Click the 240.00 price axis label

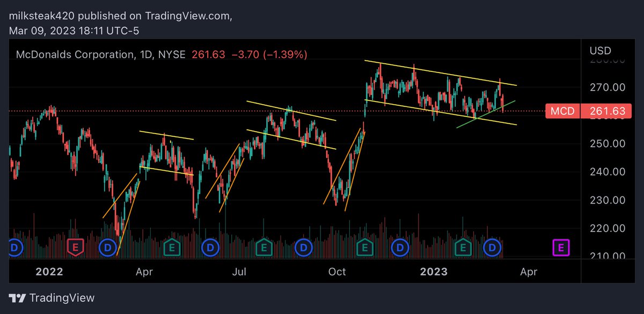click(607, 172)
